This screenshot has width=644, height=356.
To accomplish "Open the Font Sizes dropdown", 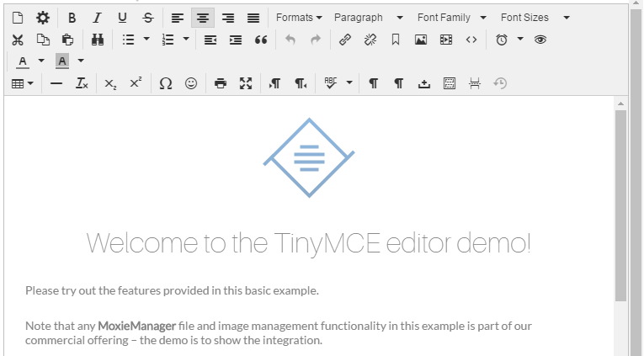I will click(x=535, y=18).
